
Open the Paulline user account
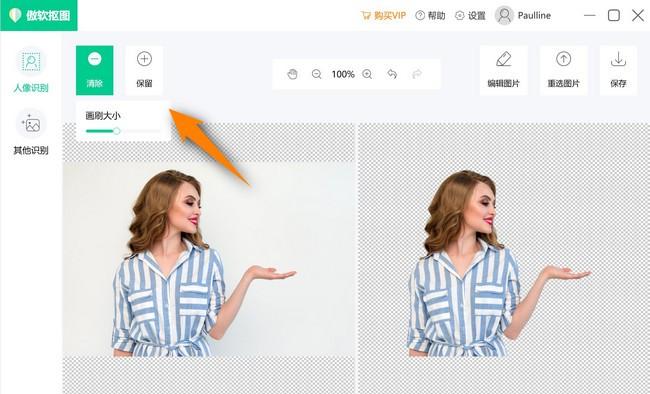point(523,16)
